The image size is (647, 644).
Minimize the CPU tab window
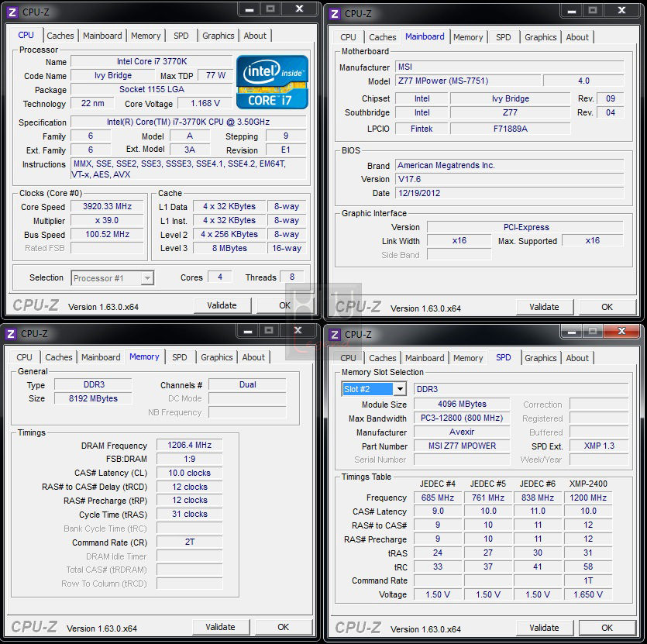250,9
